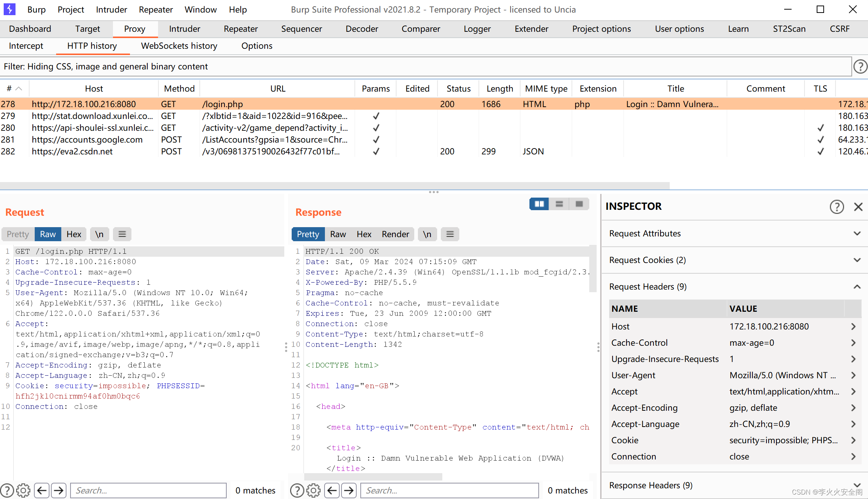Switch to the Repeater tab
Viewport: 868px width, 499px height.
pos(241,29)
